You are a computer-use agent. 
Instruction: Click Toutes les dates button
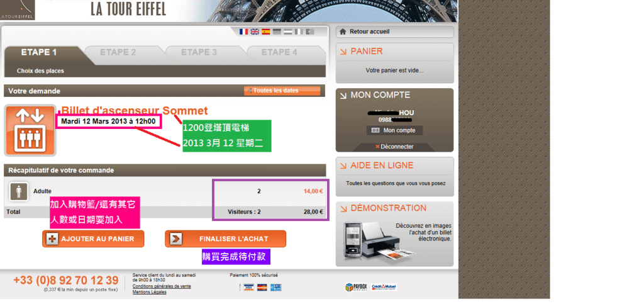(282, 91)
